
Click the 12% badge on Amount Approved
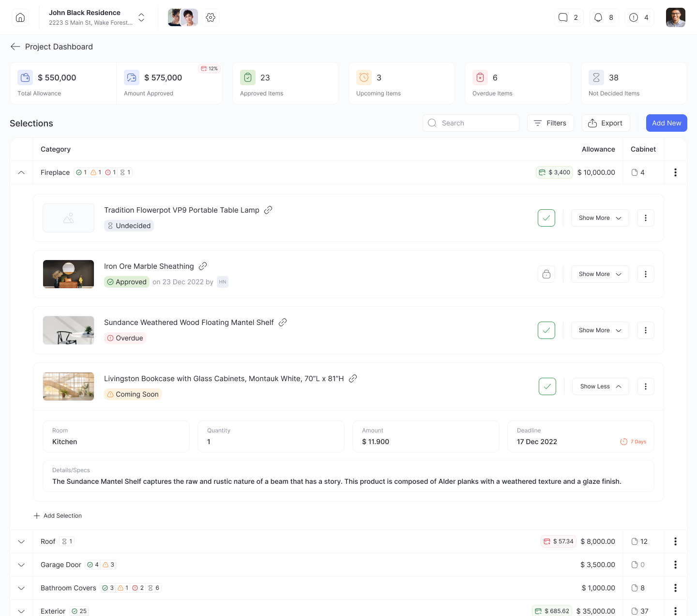[209, 68]
